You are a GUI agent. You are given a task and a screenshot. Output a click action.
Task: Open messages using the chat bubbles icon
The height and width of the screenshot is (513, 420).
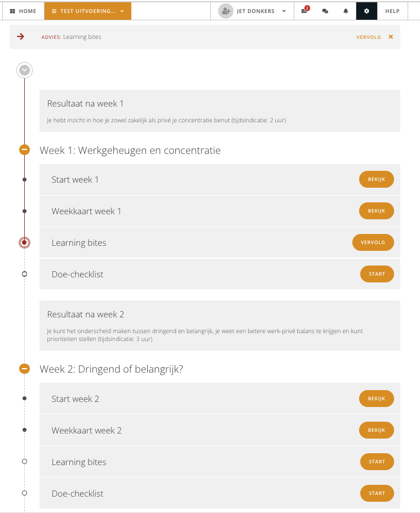tap(325, 10)
